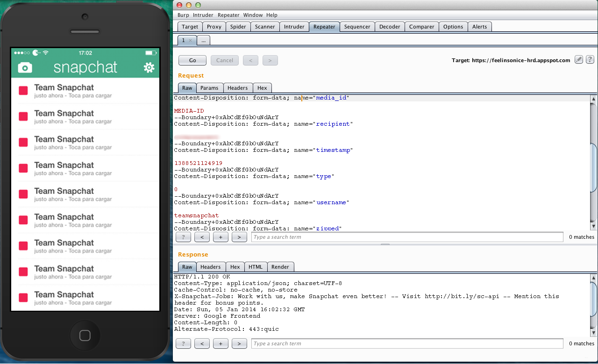This screenshot has height=364, width=598.
Task: Open the Burp menu
Action: point(183,15)
